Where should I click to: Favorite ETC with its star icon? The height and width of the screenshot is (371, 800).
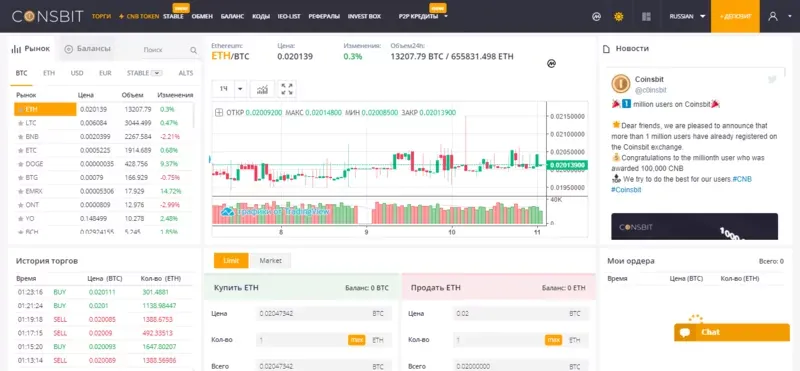[20, 151]
